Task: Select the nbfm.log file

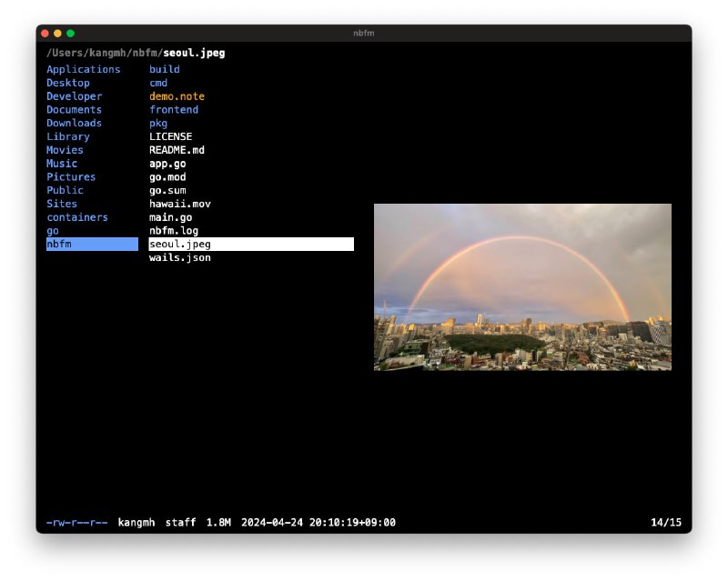Action: (x=174, y=231)
